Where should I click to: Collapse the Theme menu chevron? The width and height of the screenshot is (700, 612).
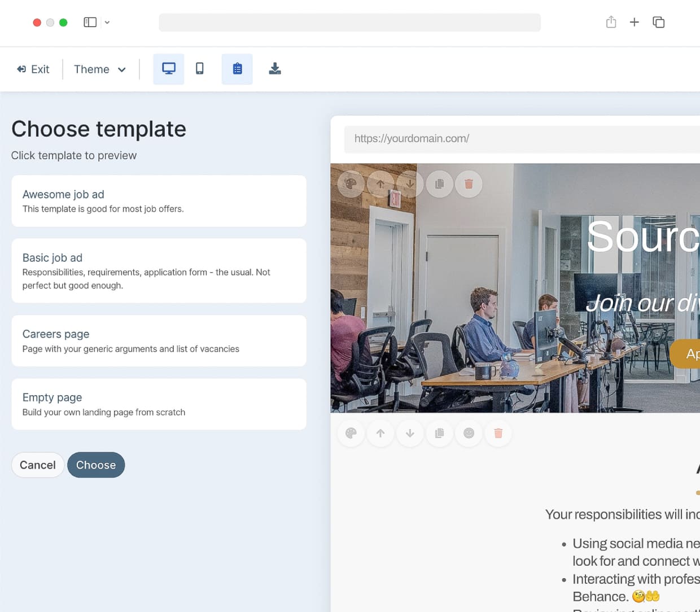121,69
